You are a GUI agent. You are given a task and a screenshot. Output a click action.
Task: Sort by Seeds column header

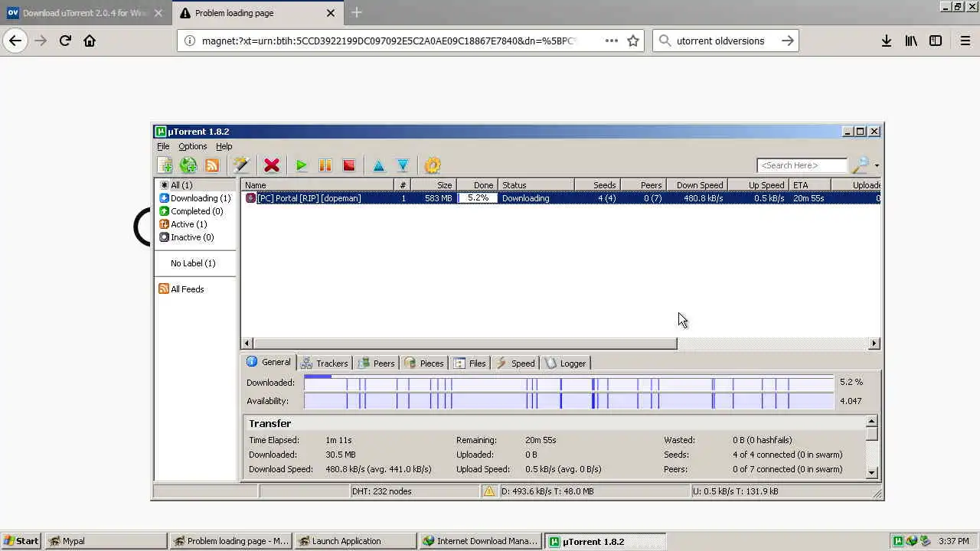pyautogui.click(x=596, y=185)
